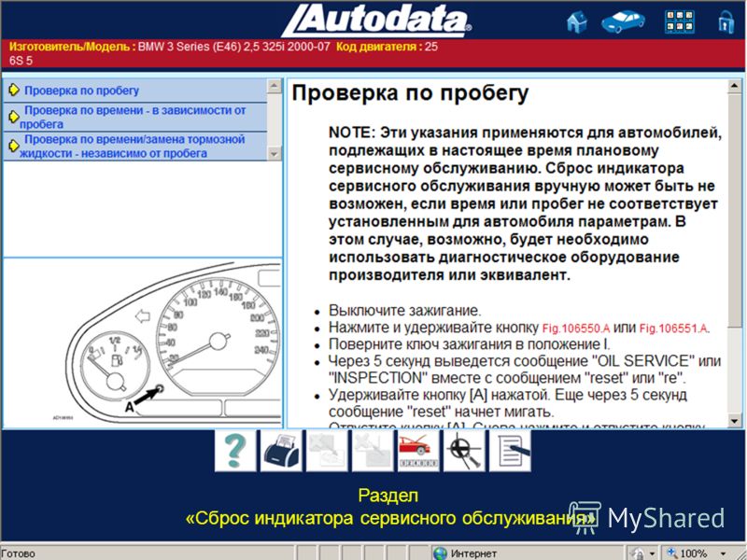Click the bullet starting 'Через 5 секунд выведется сообщение'

(525, 369)
